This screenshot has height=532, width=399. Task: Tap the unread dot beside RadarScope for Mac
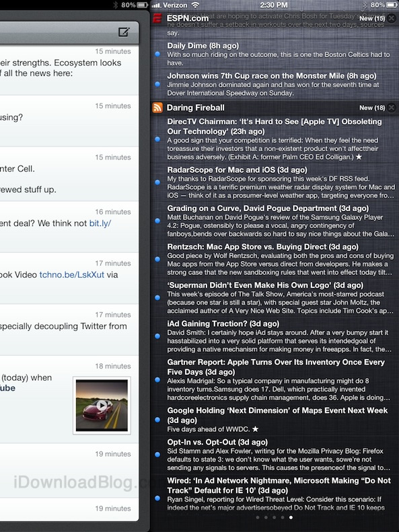[x=157, y=182]
